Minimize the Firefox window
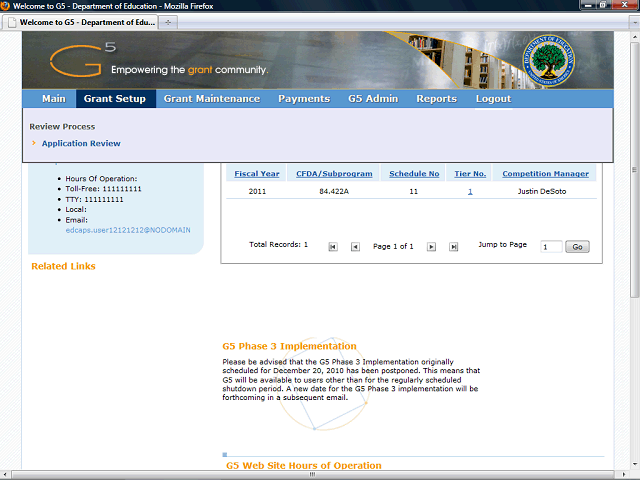Image resolution: width=640 pixels, height=480 pixels. coord(588,5)
